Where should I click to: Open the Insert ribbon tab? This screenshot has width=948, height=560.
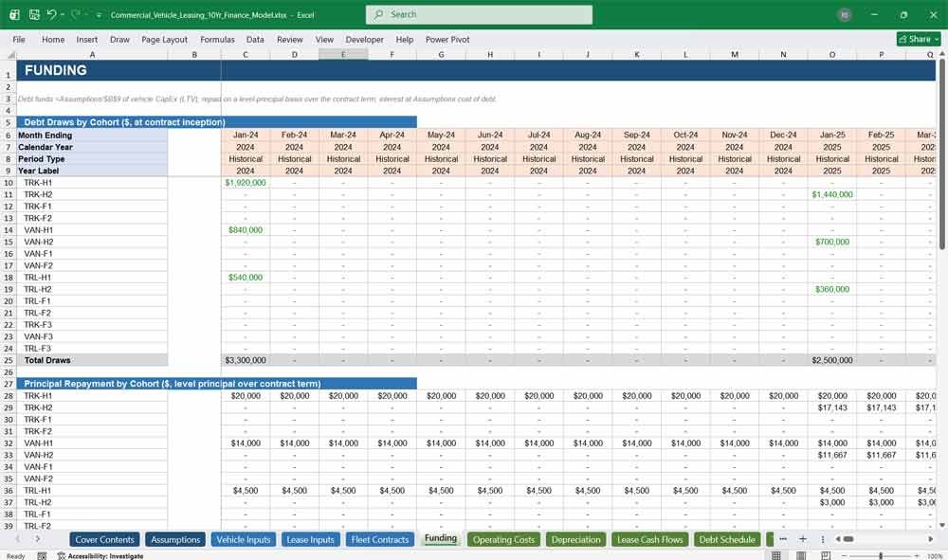tap(86, 39)
